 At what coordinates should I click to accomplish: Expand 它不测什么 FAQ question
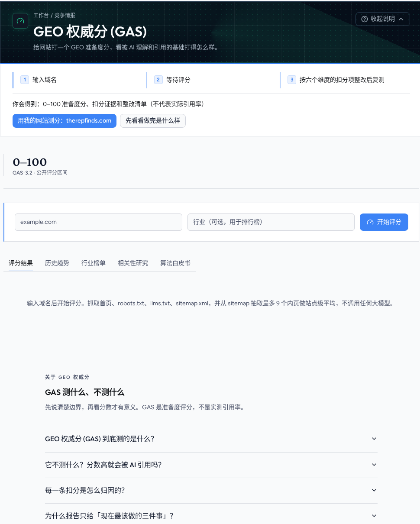(211, 465)
